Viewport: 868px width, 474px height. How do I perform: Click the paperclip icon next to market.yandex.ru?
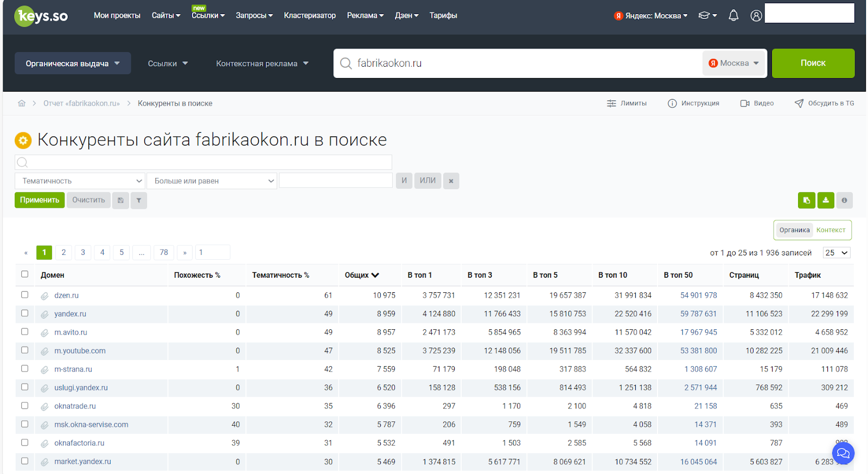(44, 462)
